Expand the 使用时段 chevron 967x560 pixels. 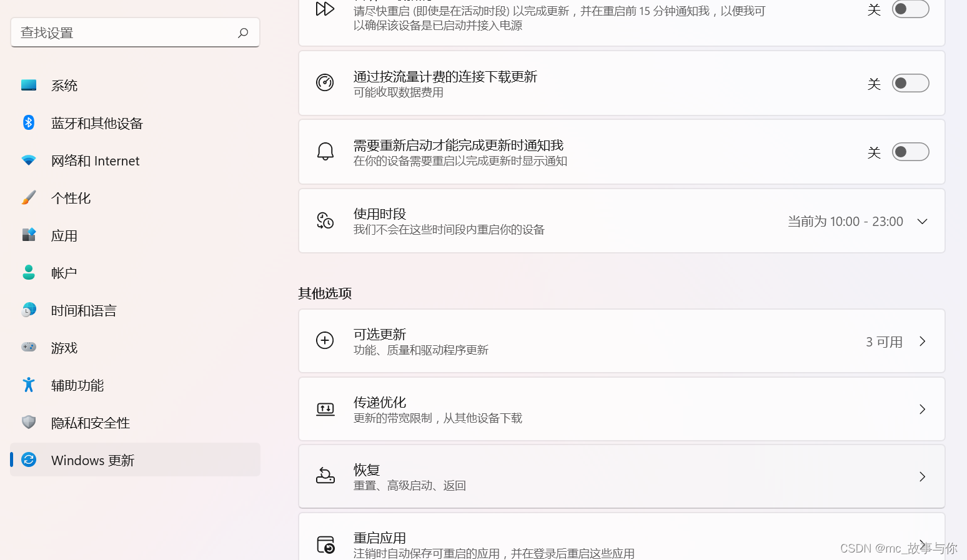(922, 222)
